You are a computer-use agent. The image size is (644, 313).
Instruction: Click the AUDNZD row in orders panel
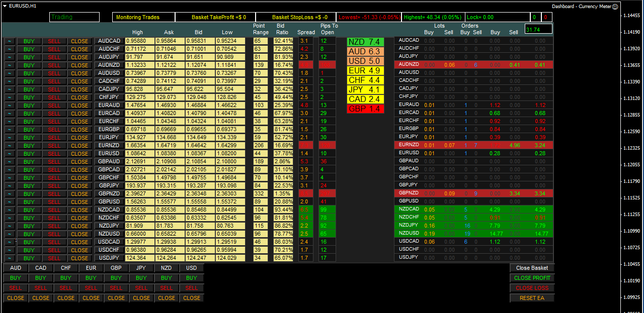click(x=473, y=65)
